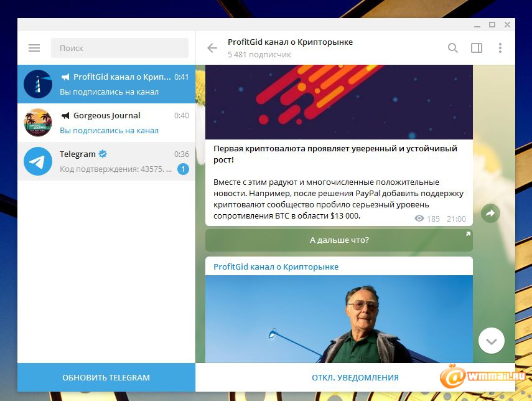
Task: Go back using the left arrow icon
Action: click(x=212, y=48)
